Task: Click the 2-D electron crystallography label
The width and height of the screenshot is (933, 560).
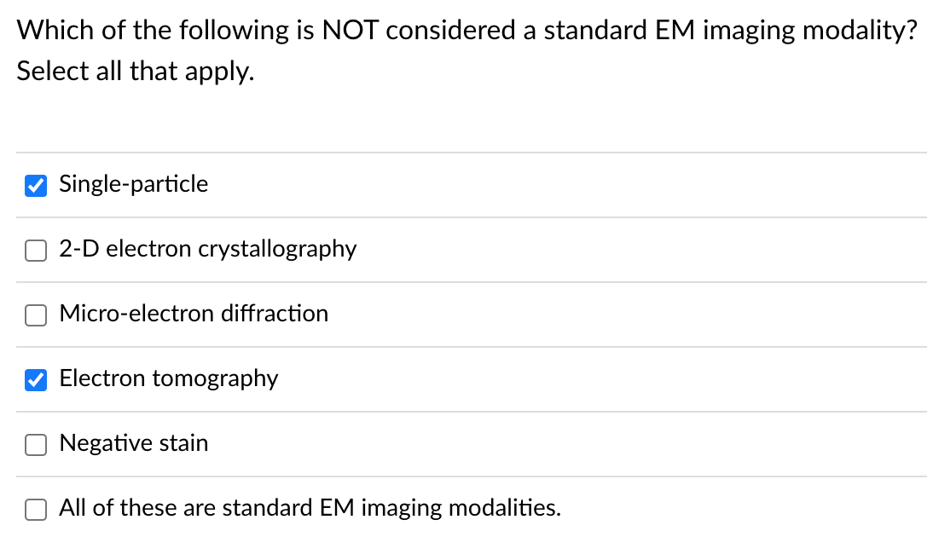Action: coord(207,249)
